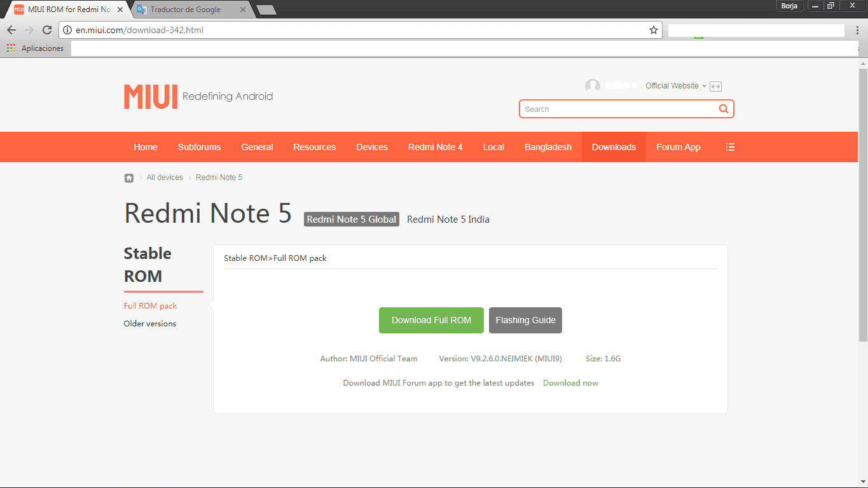Open the Flashing Guide button
The image size is (868, 488).
[525, 320]
